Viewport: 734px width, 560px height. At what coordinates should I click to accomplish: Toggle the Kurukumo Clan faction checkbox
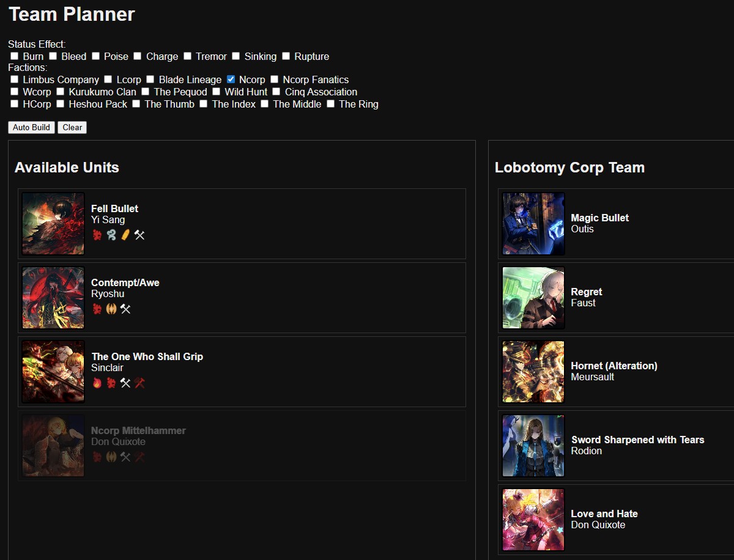coord(60,91)
